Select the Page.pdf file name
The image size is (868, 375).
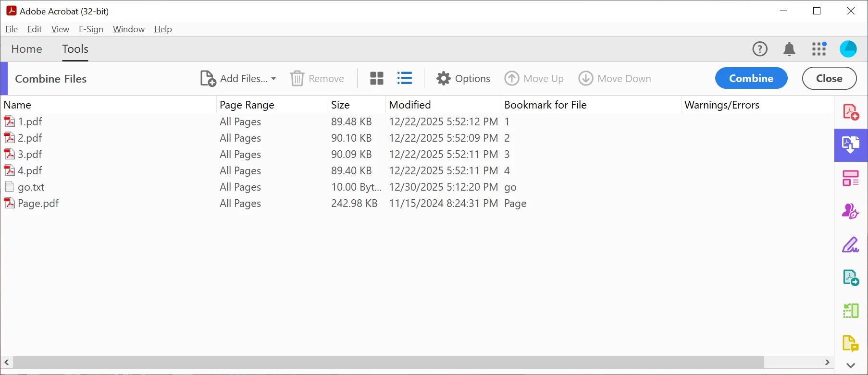pos(38,204)
